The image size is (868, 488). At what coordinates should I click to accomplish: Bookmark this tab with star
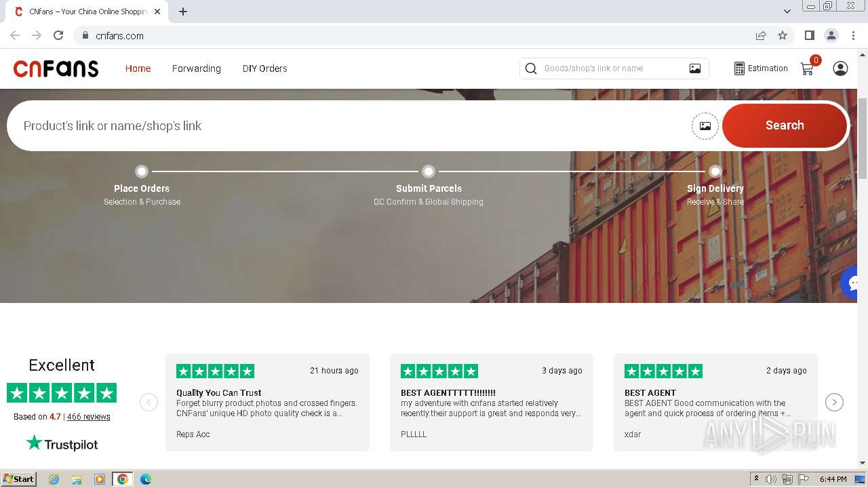pos(783,36)
